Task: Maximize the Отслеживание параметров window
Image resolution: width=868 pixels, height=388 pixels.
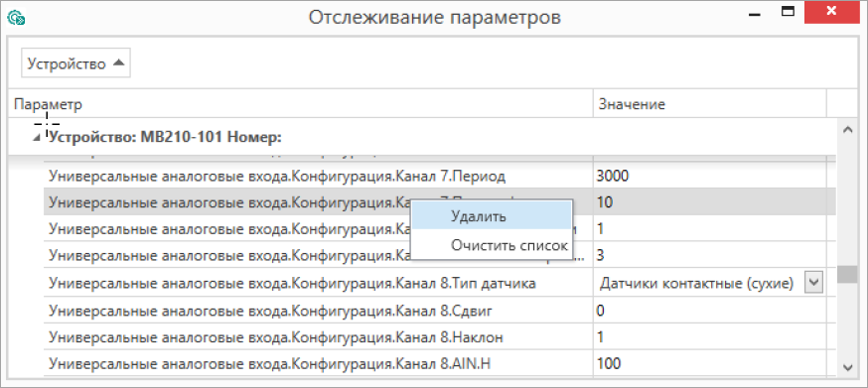Action: pos(788,12)
